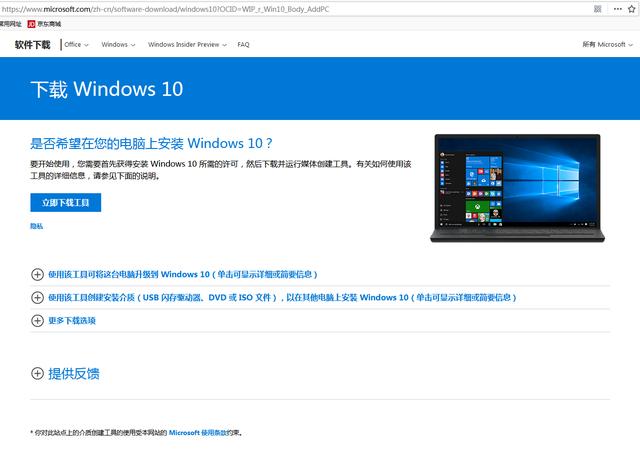Click the laptop Windows 10 image
Image resolution: width=640 pixels, height=469 pixels.
coord(515,188)
